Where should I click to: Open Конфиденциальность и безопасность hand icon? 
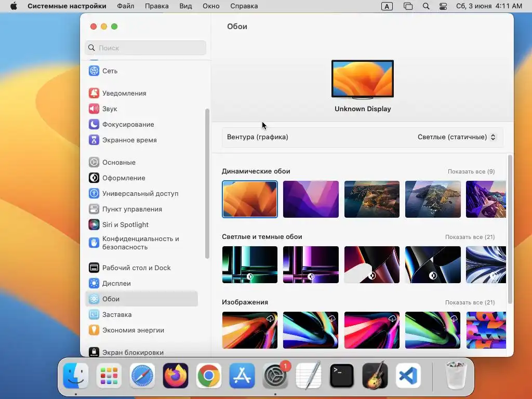click(x=94, y=243)
